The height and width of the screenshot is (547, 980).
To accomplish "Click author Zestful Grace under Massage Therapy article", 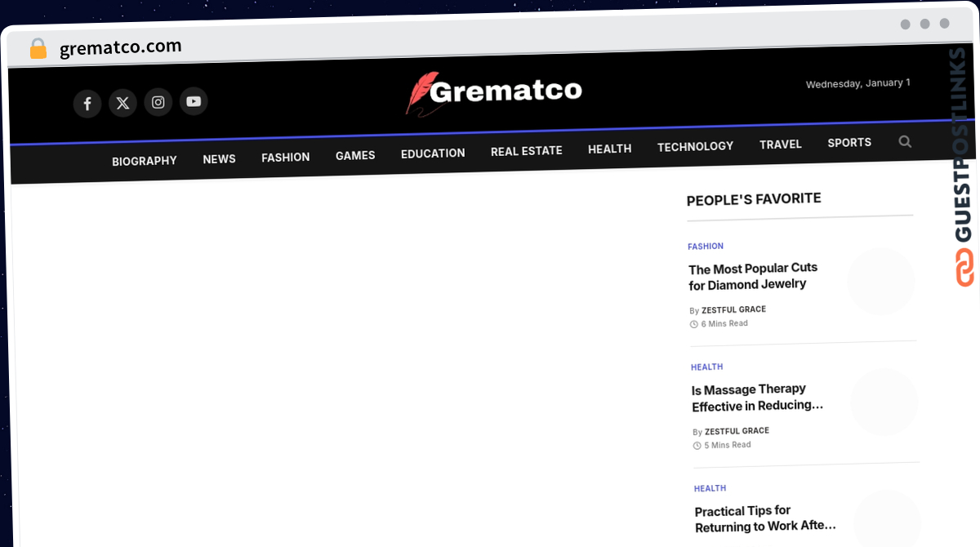I will click(x=737, y=431).
